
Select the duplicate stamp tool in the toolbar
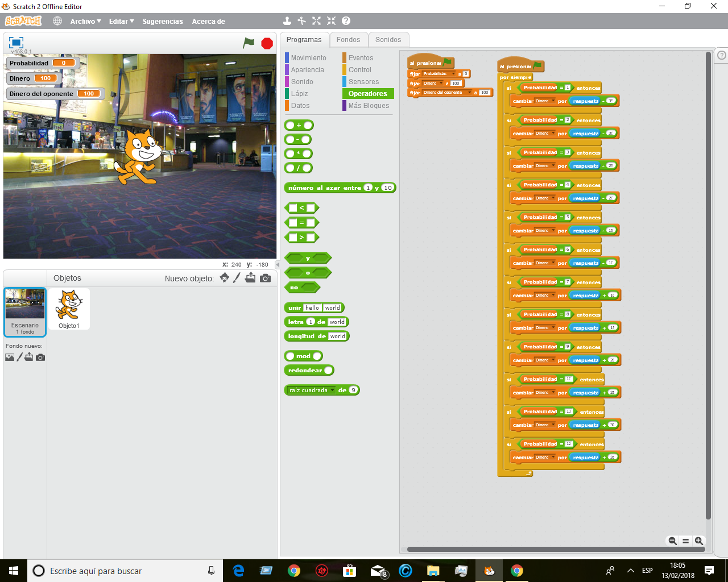tap(287, 20)
